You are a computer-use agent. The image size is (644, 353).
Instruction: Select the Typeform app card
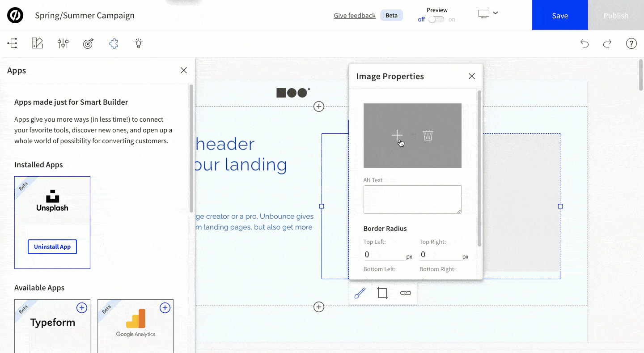pyautogui.click(x=52, y=326)
